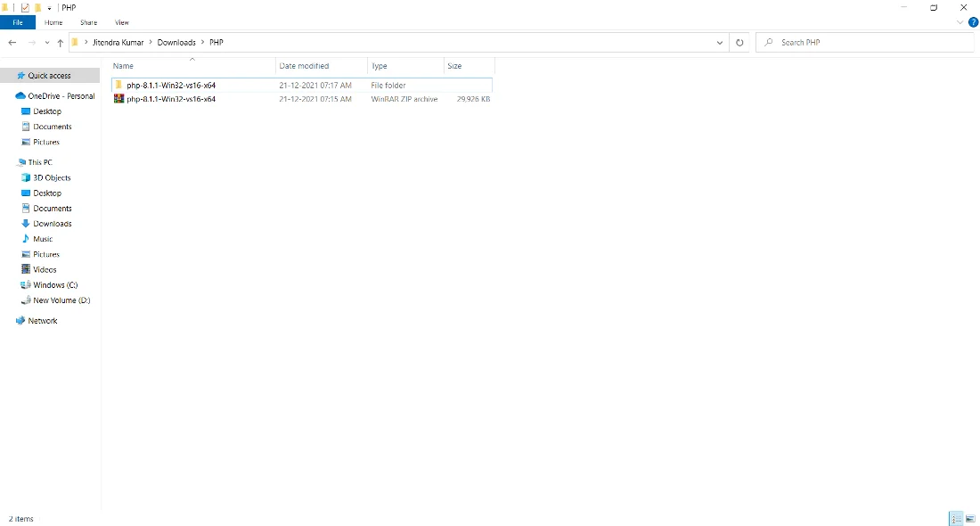The width and height of the screenshot is (980, 526).
Task: Expand the address bar history dropdown
Action: point(719,43)
